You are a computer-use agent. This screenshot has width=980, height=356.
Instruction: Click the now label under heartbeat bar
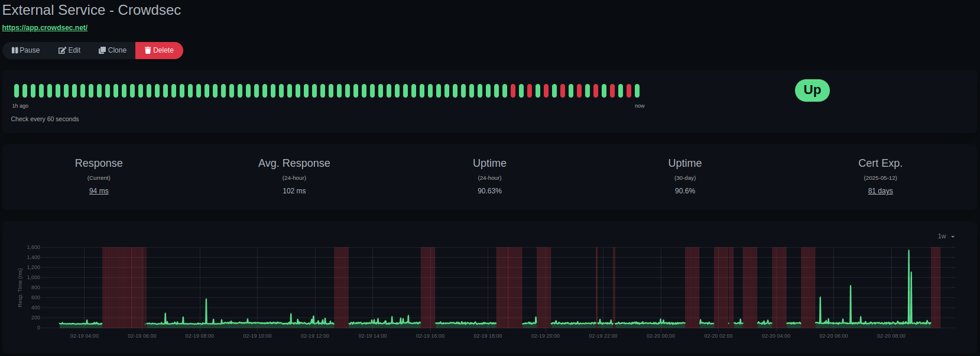(640, 106)
